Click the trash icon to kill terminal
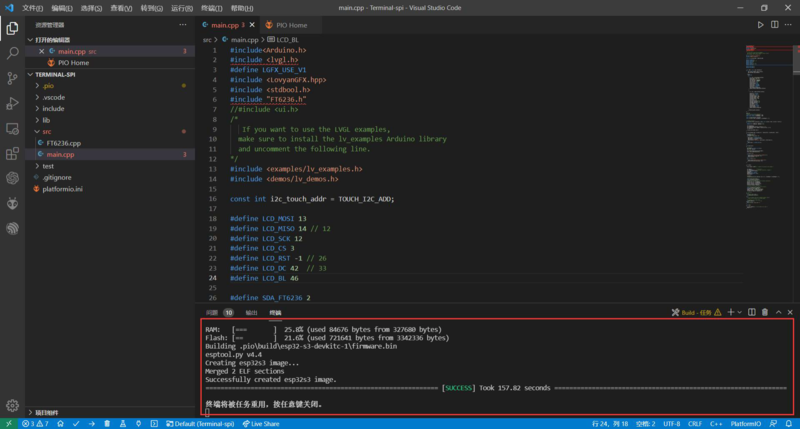This screenshot has height=429, width=800. 765,312
